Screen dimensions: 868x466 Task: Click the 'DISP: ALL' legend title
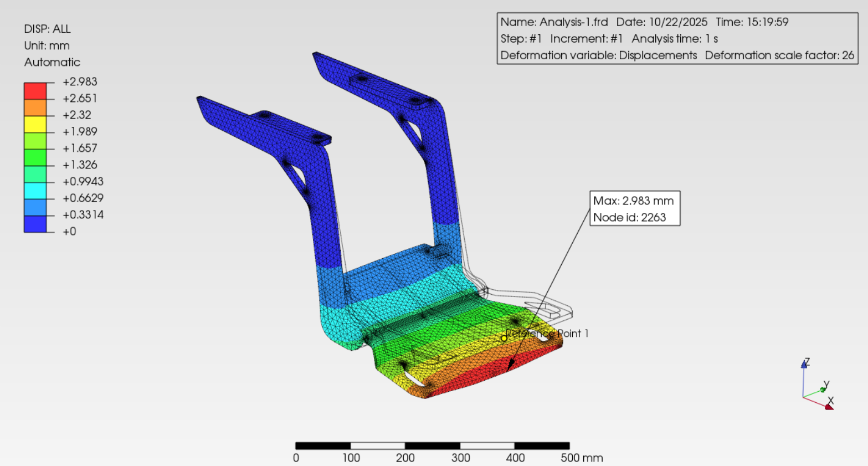coord(47,29)
